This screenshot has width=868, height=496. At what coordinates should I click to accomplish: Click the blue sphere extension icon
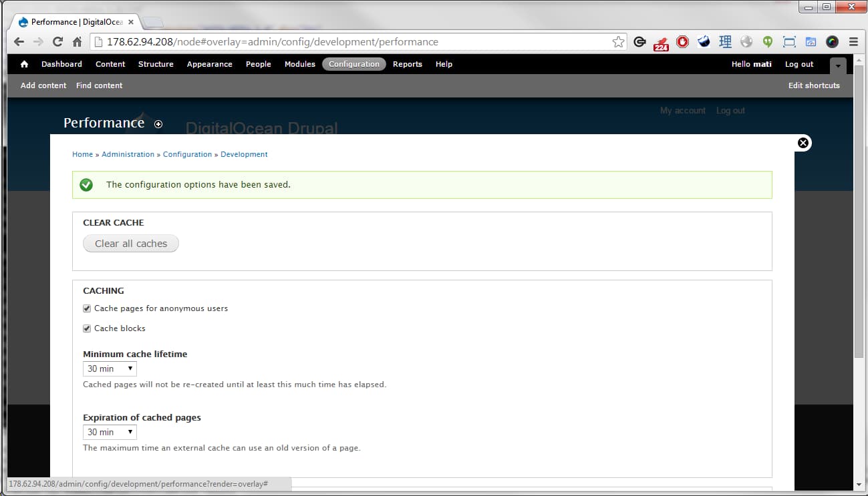pyautogui.click(x=704, y=41)
